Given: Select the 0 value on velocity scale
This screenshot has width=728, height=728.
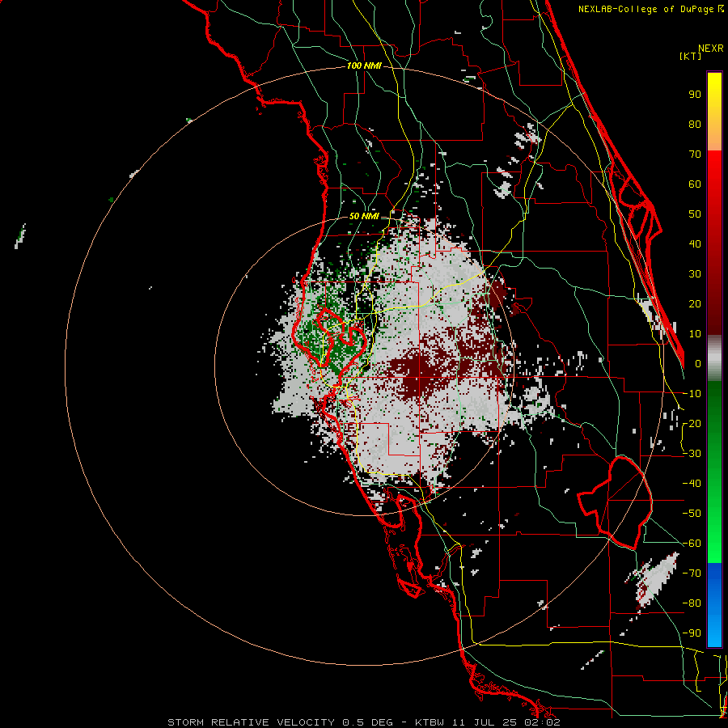Looking at the screenshot, I should [x=698, y=363].
